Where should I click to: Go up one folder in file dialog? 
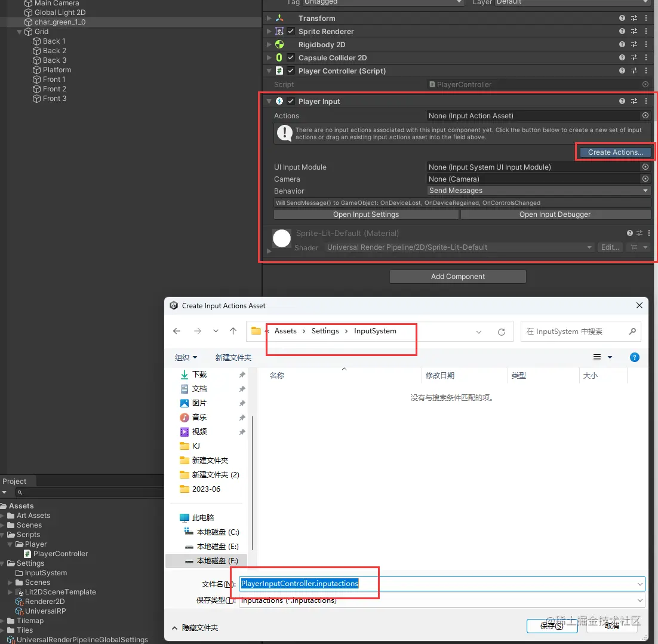click(x=233, y=331)
